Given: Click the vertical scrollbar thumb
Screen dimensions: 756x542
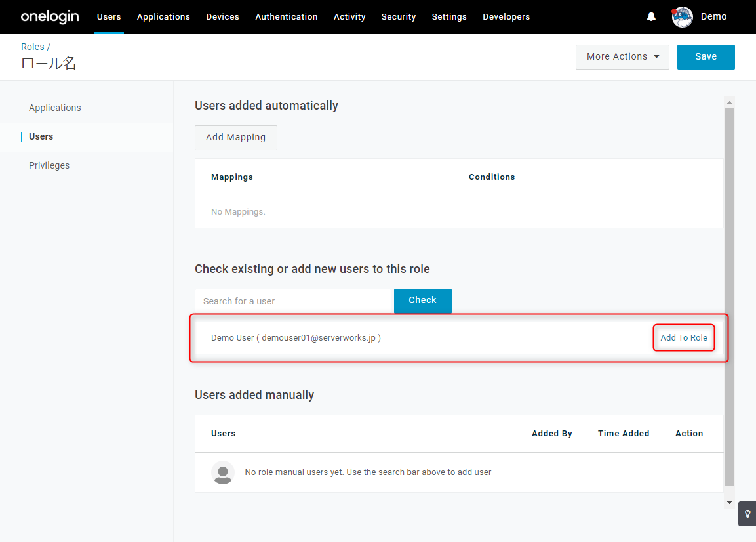Looking at the screenshot, I should [x=729, y=297].
